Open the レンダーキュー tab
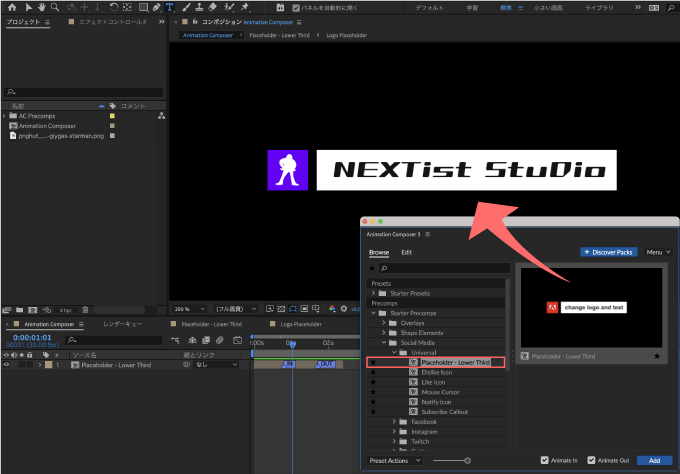680x474 pixels. pos(122,324)
